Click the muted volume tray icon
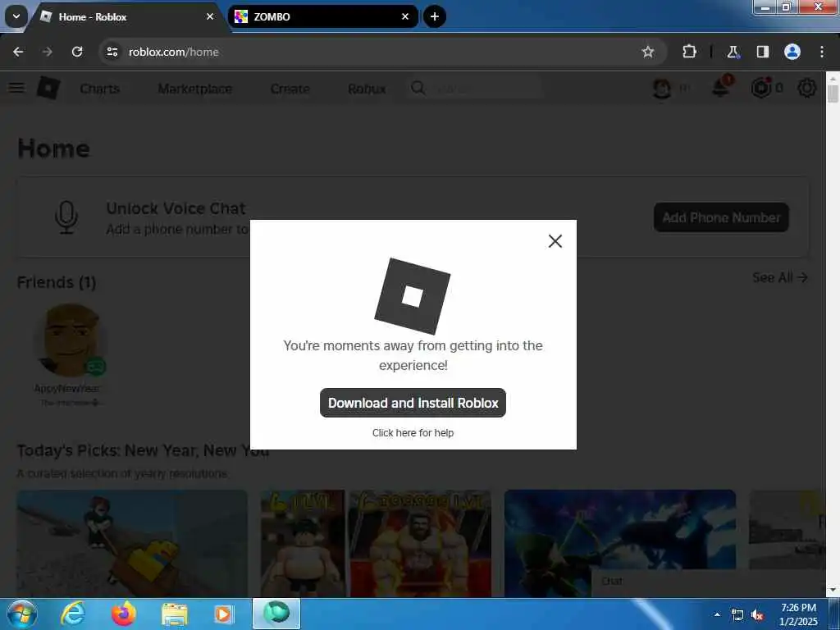Viewport: 840px width, 630px height. tap(757, 614)
